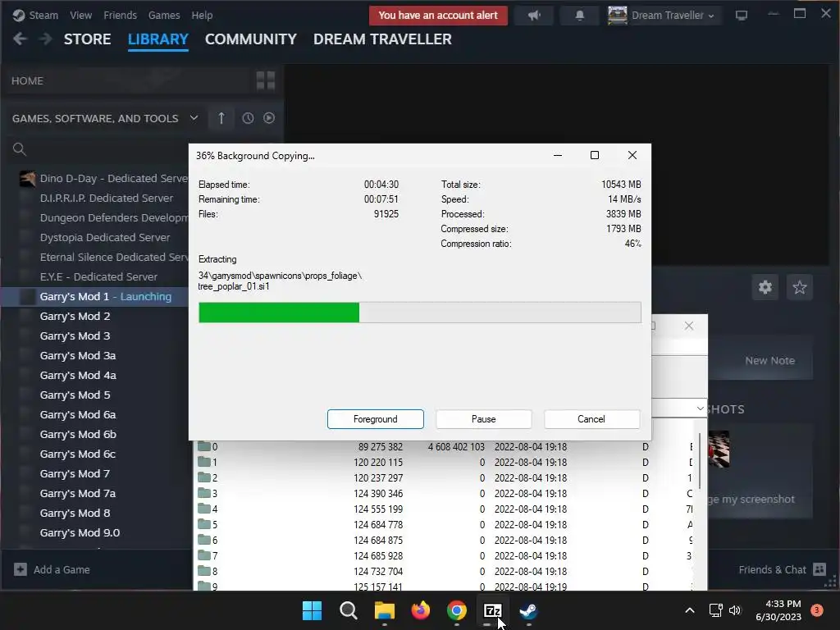Viewport: 840px width, 630px height.
Task: Cancel the copying operation
Action: 591,419
